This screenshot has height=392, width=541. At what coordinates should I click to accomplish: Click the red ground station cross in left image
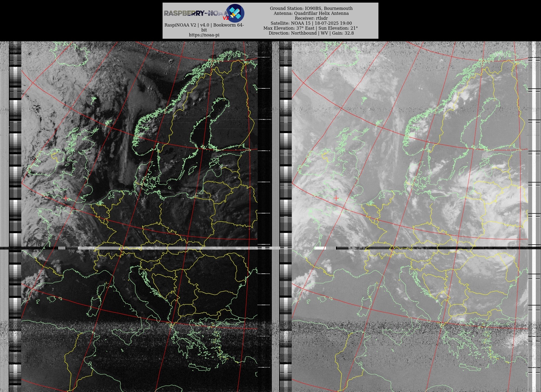click(66, 198)
